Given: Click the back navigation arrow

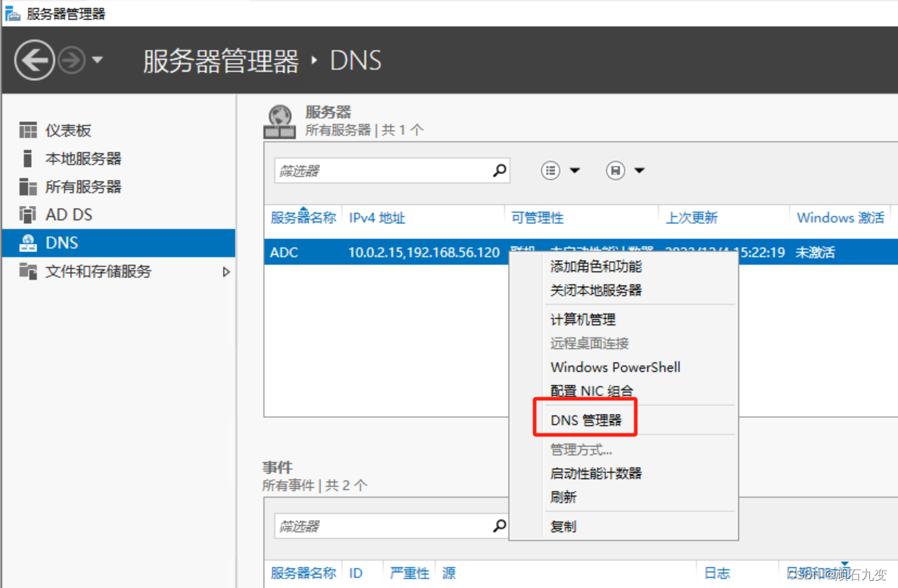Looking at the screenshot, I should 34,60.
